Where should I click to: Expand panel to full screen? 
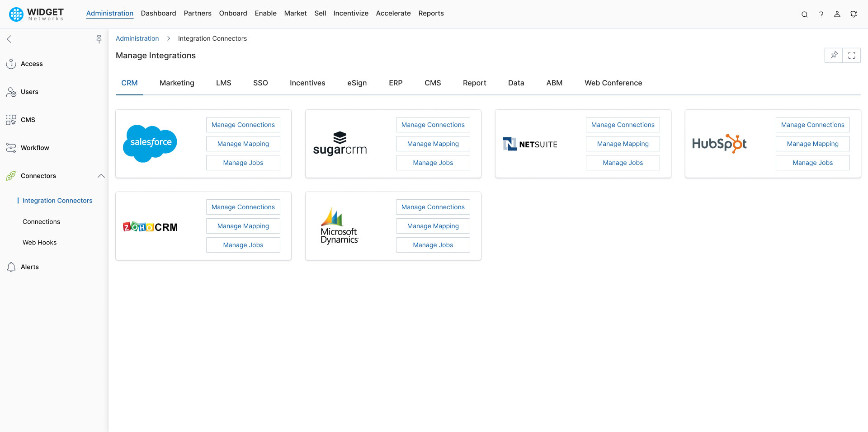coord(852,56)
